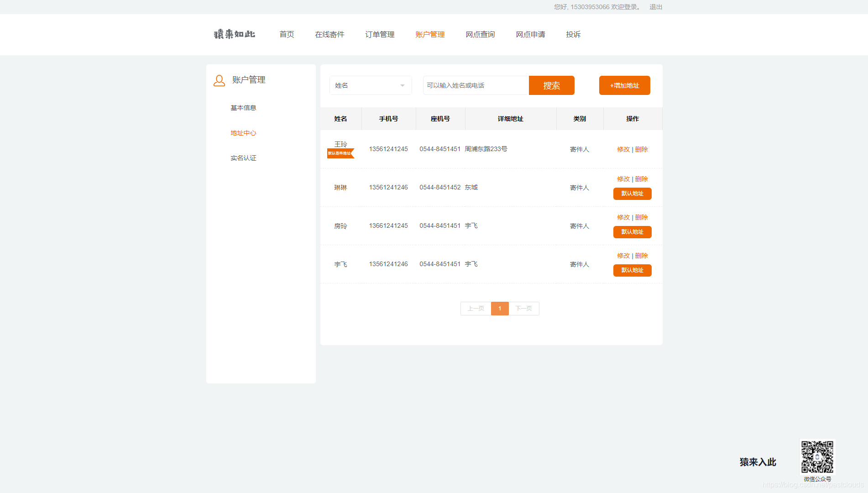Click phone number 13661241245
868x493 pixels.
[388, 226]
